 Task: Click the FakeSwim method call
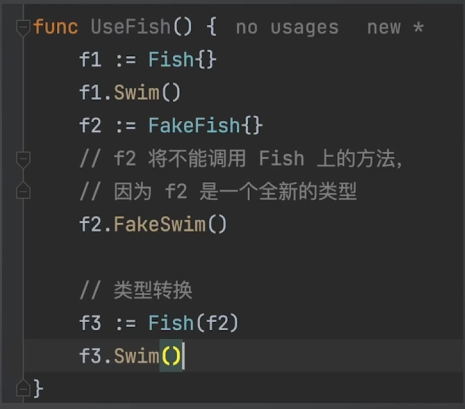tap(160, 224)
